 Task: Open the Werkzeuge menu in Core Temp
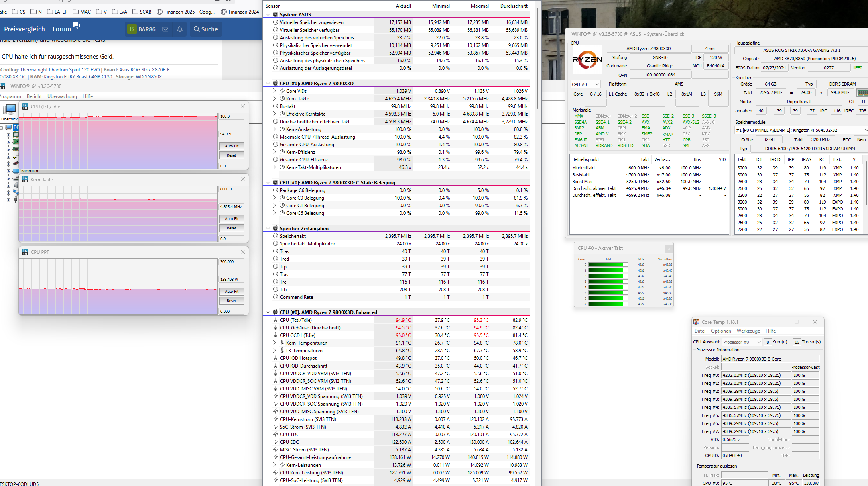[x=748, y=331]
